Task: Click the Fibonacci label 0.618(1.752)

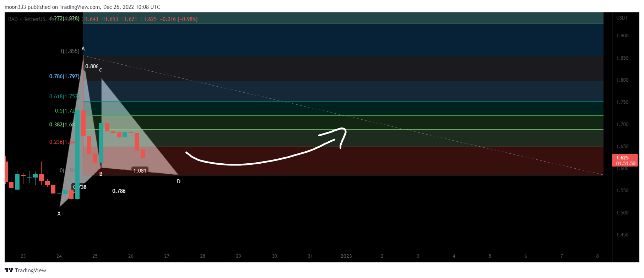Action: pos(64,97)
